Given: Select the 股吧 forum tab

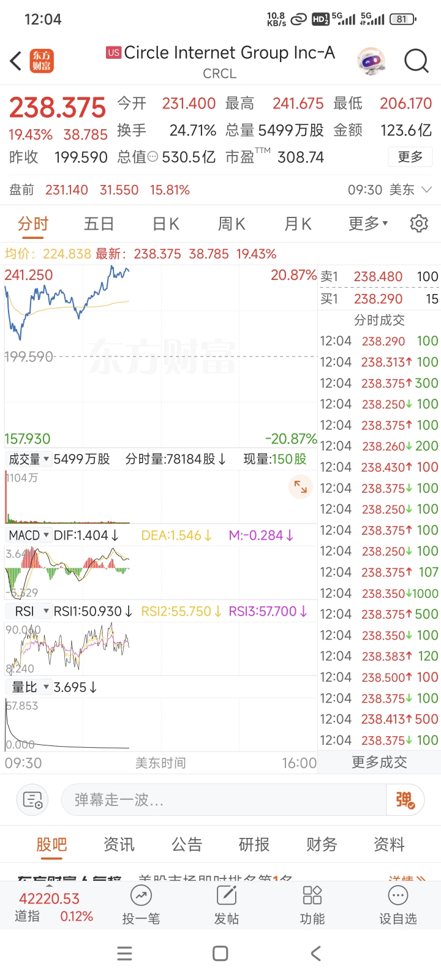Looking at the screenshot, I should coord(51,845).
